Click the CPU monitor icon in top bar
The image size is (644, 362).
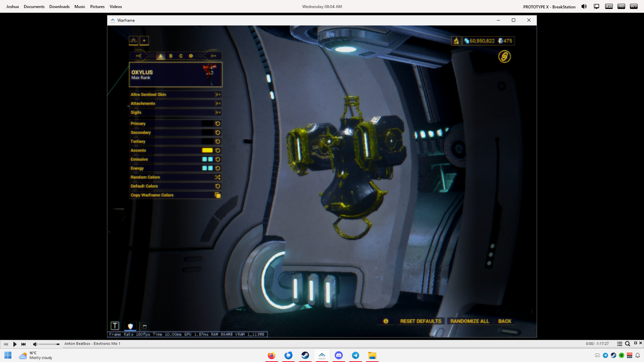(609, 6)
